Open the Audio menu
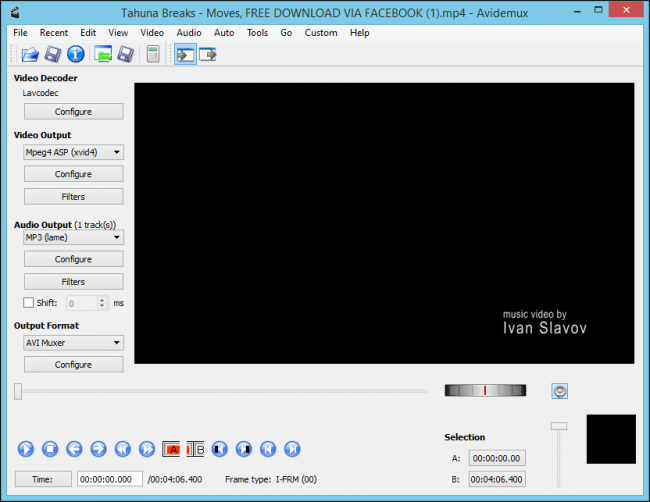The image size is (650, 502). coord(189,33)
